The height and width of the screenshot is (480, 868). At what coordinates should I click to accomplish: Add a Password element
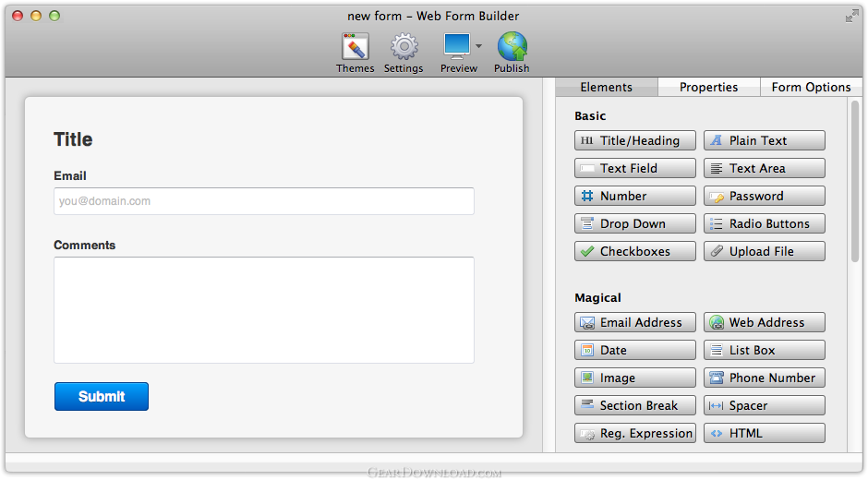[x=765, y=196]
